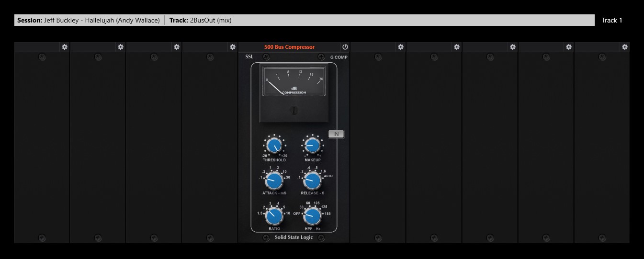Open gear settings of second-to-last rack slot
The width and height of the screenshot is (644, 259).
point(569,47)
